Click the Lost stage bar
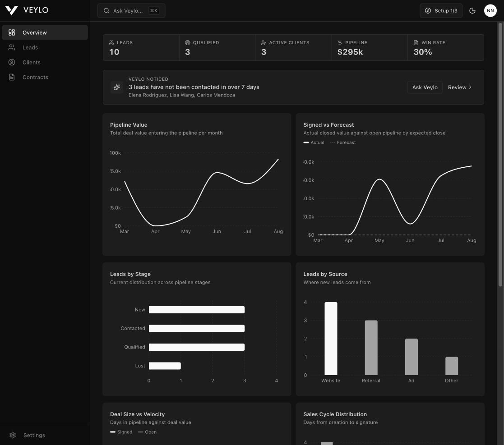This screenshot has width=504, height=445. click(x=165, y=365)
